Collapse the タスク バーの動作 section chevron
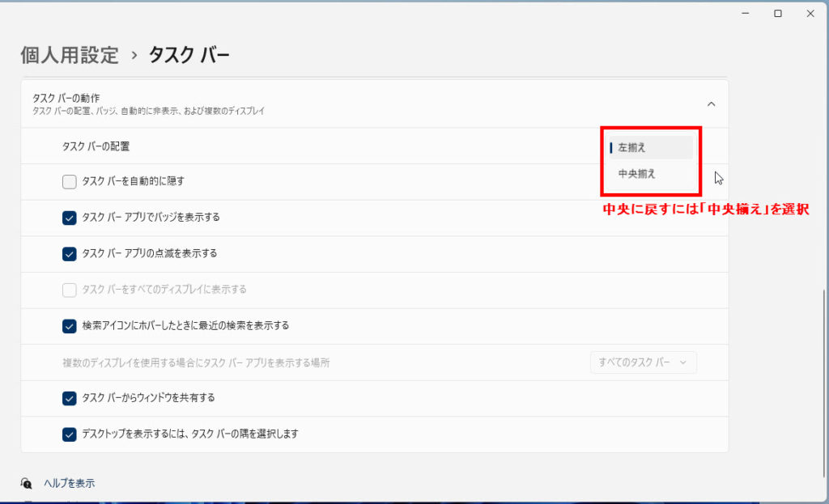829x504 pixels. [711, 104]
